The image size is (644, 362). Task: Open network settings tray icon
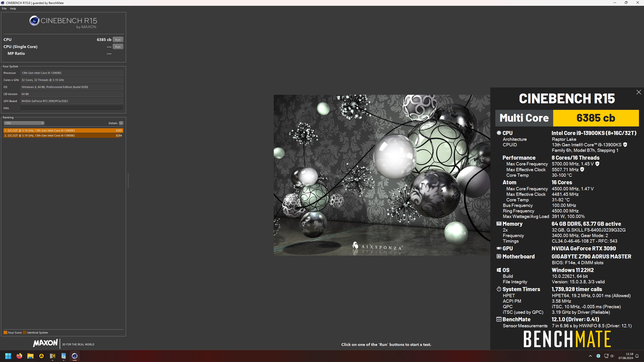point(606,356)
